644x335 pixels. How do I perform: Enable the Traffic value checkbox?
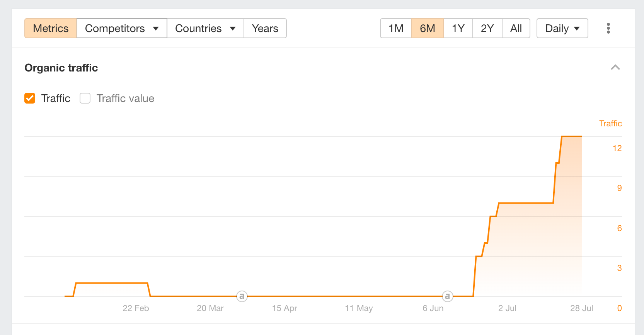click(85, 99)
